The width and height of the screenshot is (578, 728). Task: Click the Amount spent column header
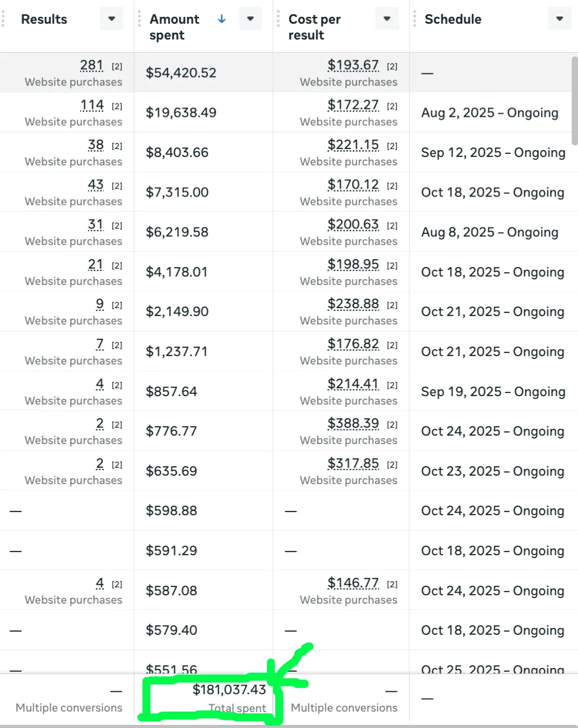[175, 27]
